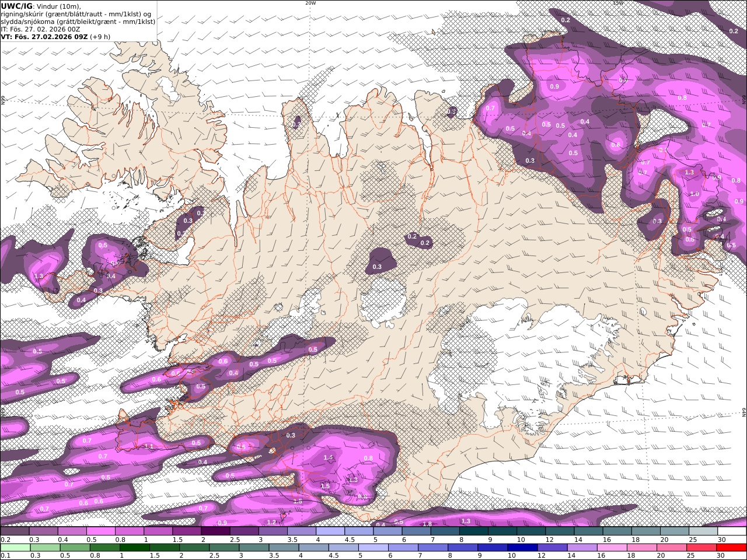Image resolution: width=747 pixels, height=560 pixels.
Task: Pick the lavender 14 swatch in rain legend
Action: (x=581, y=547)
